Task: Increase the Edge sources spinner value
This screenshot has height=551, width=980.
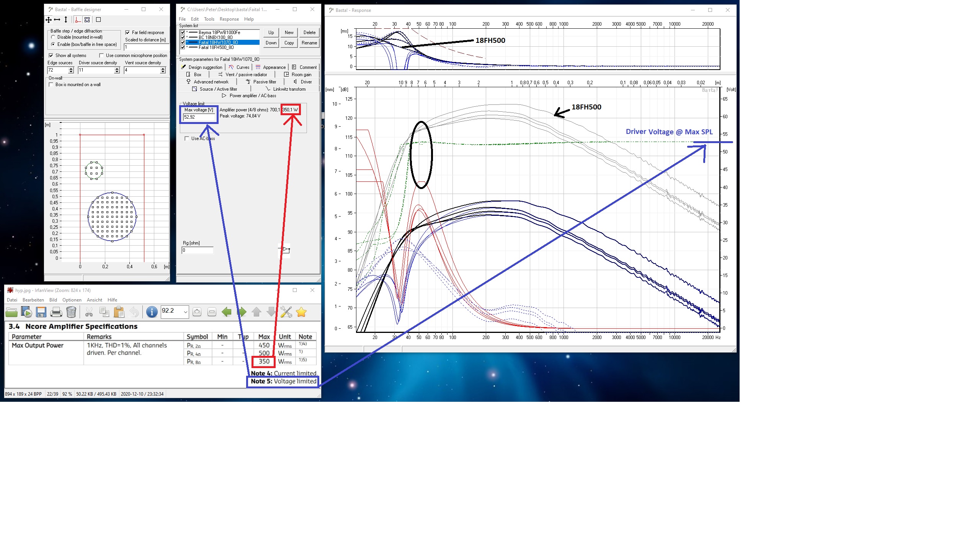Action: point(71,68)
